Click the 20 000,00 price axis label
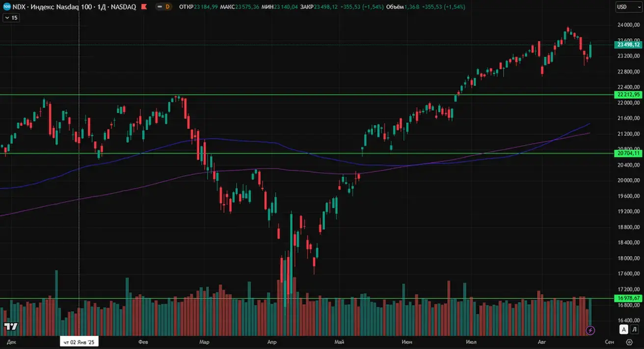This screenshot has width=644, height=349. tap(628, 181)
